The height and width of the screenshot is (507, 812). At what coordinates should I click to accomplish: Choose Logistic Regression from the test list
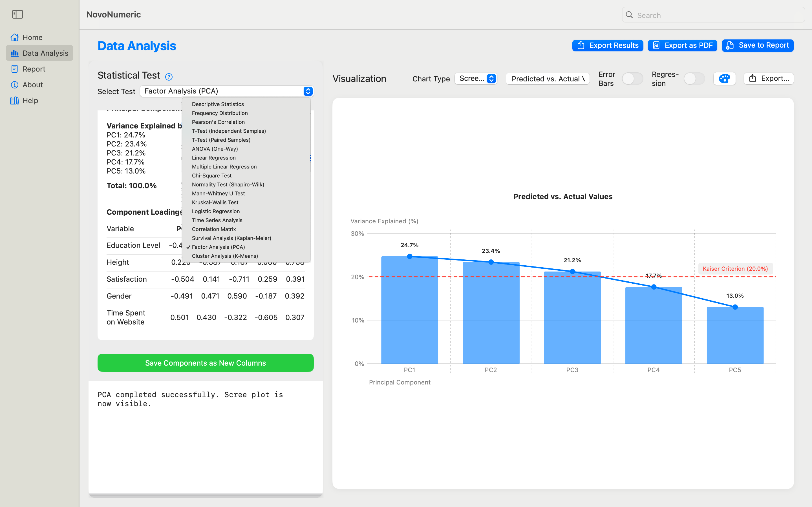215,211
